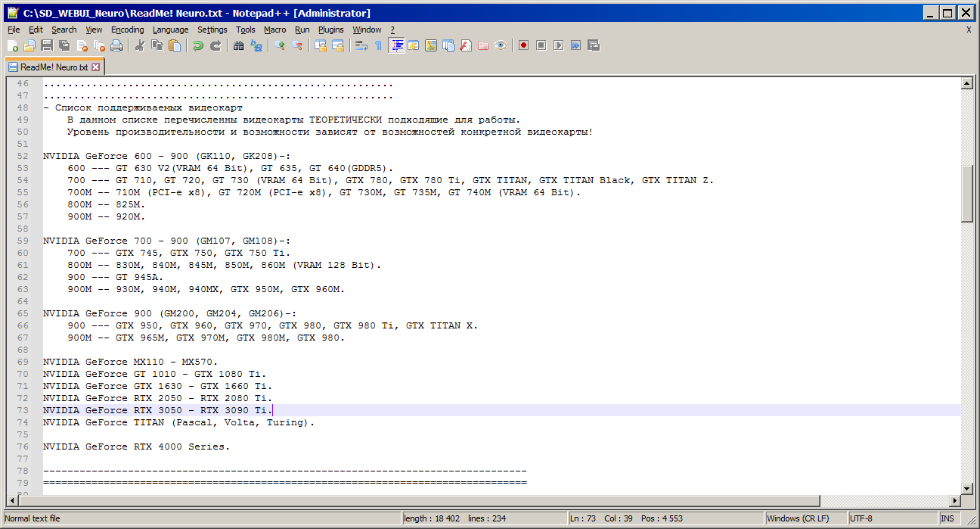Zoom out with the magnifier minus icon

point(296,45)
